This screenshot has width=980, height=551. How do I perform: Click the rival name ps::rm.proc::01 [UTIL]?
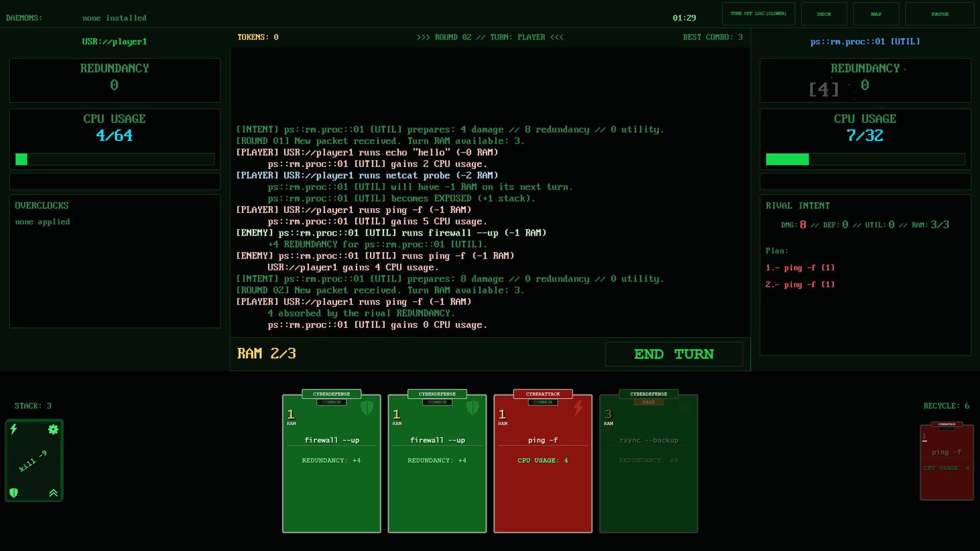pyautogui.click(x=865, y=41)
